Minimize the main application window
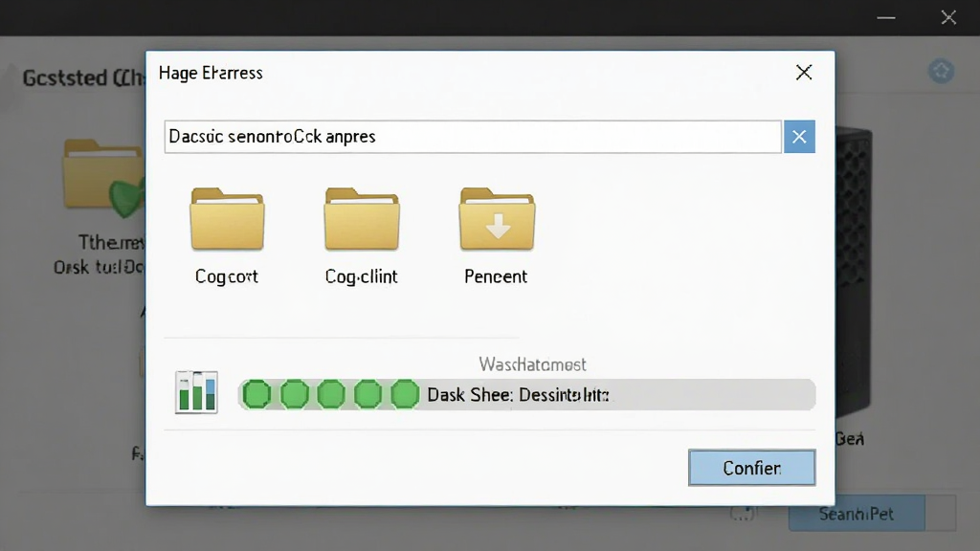 click(x=886, y=17)
